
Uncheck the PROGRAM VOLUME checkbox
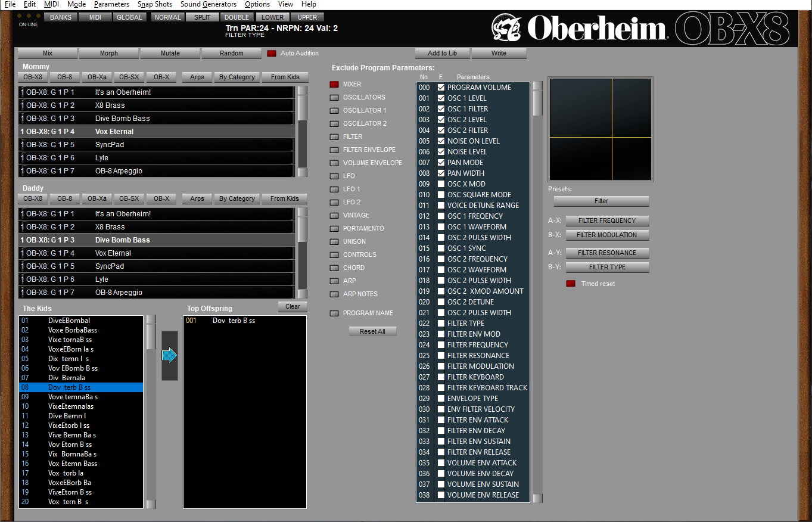pos(441,88)
